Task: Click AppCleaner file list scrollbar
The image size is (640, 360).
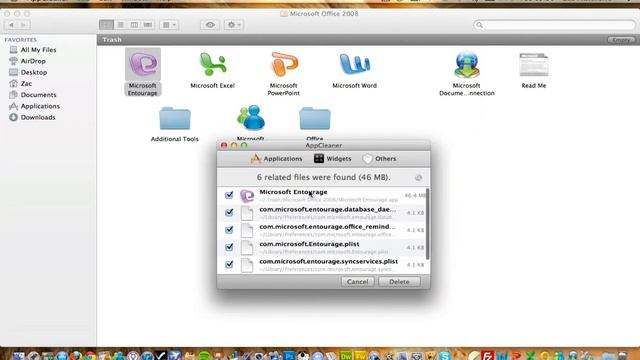Action: click(427, 224)
